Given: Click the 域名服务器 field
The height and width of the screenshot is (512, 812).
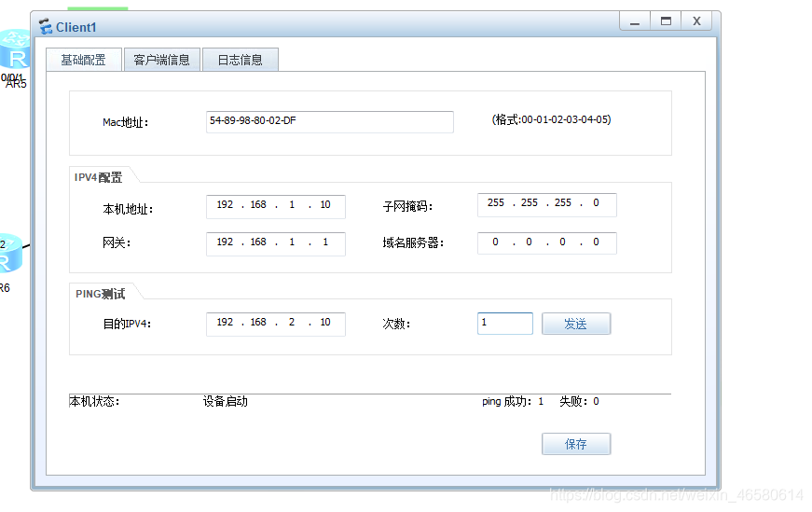Looking at the screenshot, I should [x=547, y=242].
